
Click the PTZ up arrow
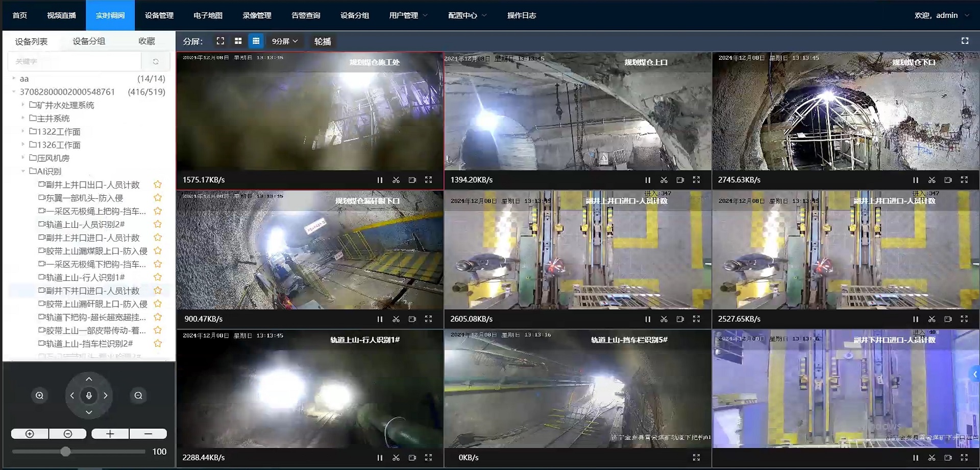click(x=89, y=379)
